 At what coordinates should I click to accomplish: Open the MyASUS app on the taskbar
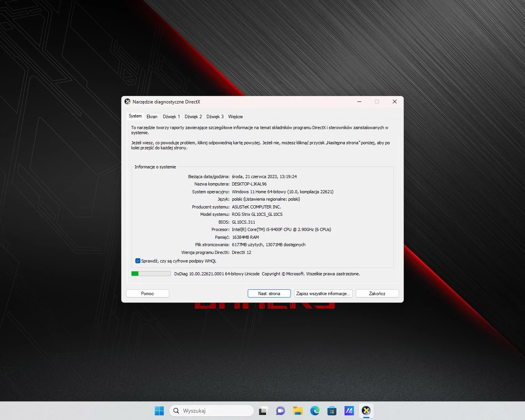(x=349, y=411)
